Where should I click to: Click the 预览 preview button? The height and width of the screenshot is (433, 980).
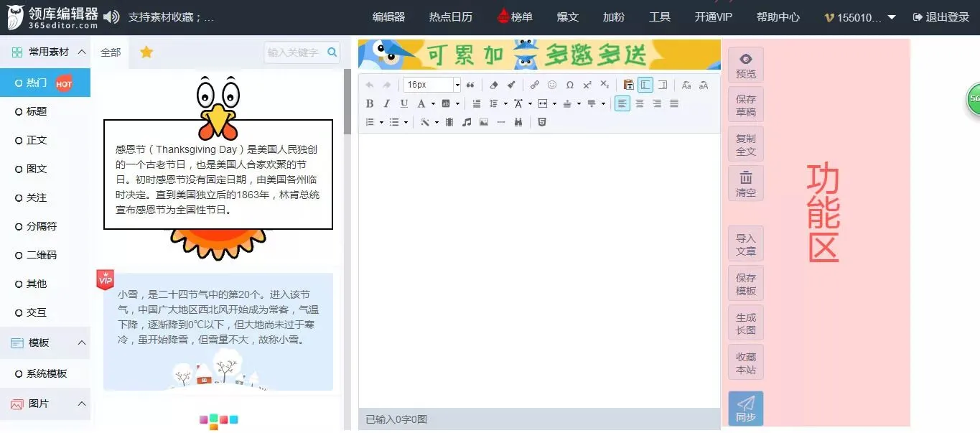[746, 65]
